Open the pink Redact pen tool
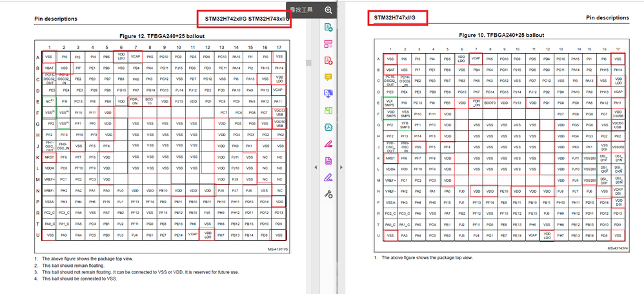The image size is (644, 294). coord(328,144)
